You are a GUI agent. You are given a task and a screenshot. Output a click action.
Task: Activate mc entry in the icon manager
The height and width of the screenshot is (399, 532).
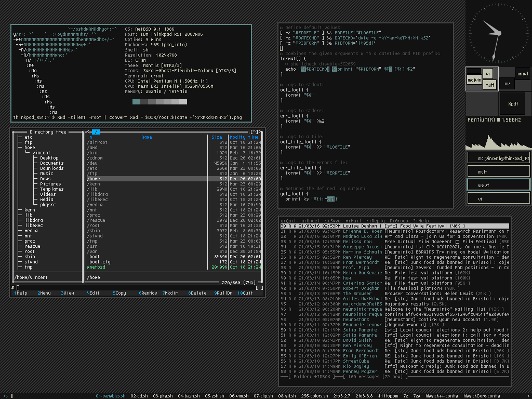tap(498, 158)
